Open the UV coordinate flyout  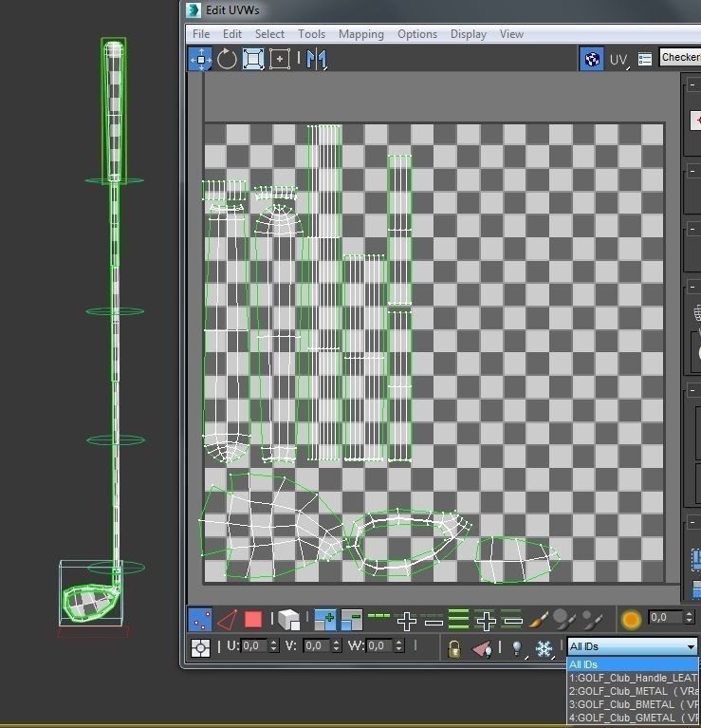click(618, 60)
